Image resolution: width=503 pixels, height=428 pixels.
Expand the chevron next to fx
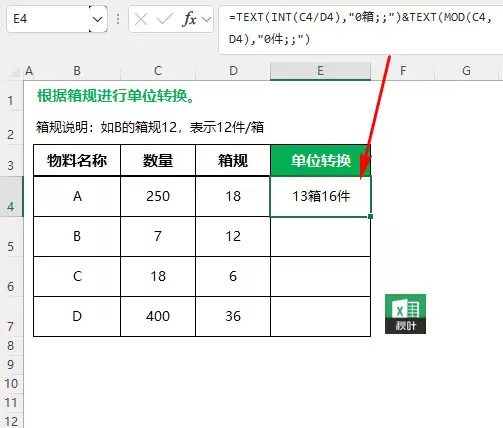(x=207, y=19)
